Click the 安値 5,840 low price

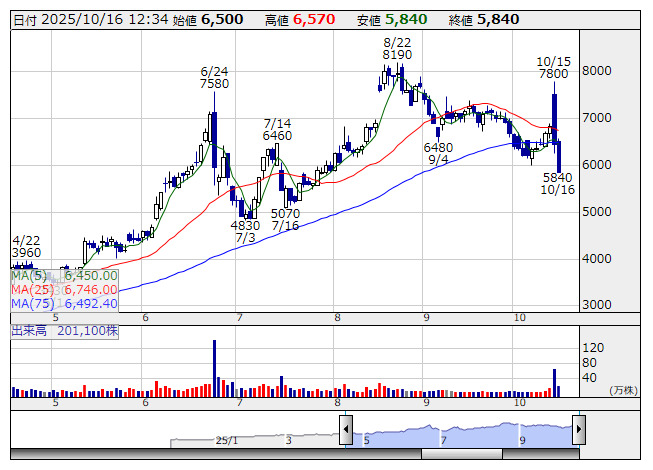392,20
